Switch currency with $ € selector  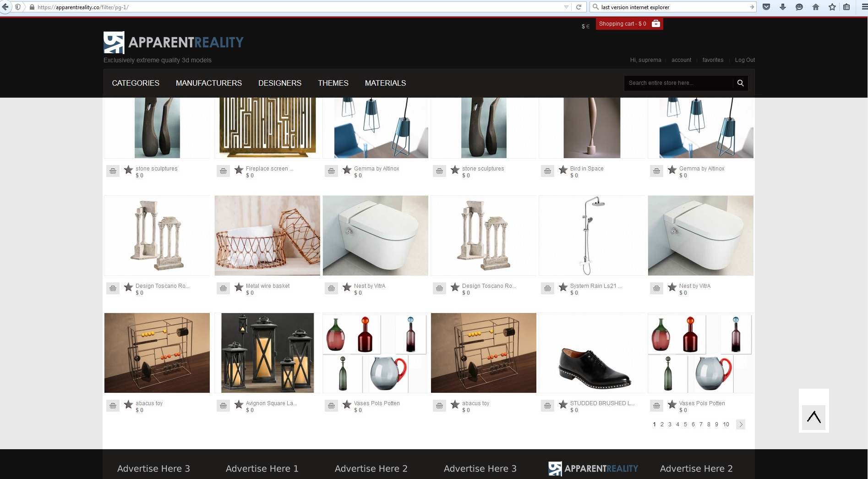(585, 27)
